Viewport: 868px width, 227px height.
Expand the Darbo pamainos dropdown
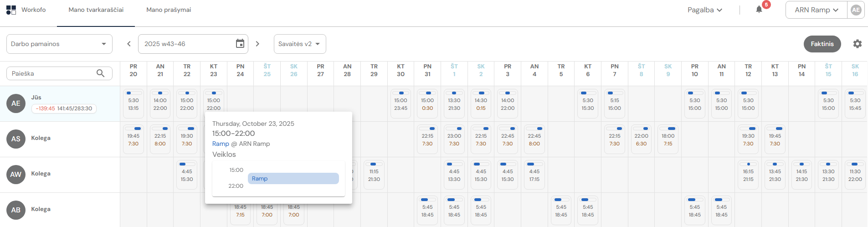[59, 44]
